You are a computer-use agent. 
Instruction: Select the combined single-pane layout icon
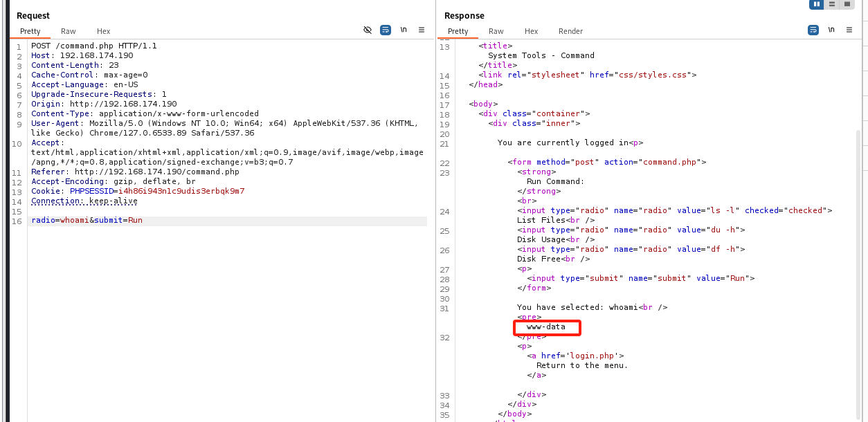pyautogui.click(x=847, y=4)
